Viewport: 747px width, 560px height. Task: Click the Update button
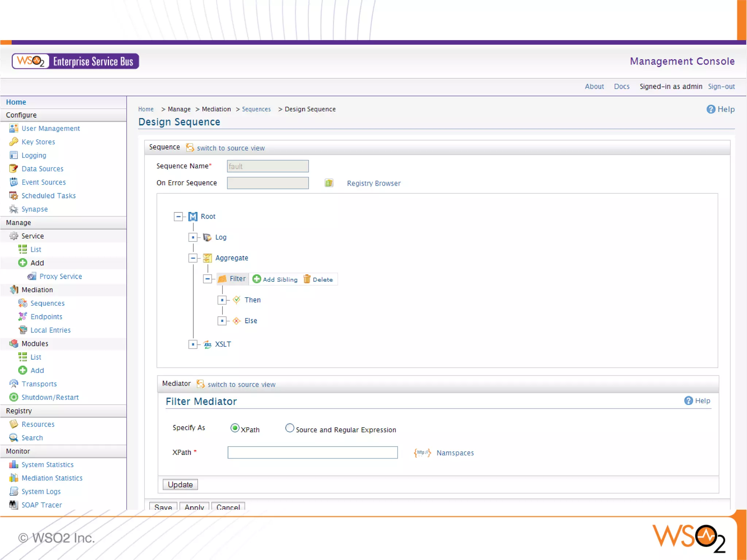click(x=180, y=484)
